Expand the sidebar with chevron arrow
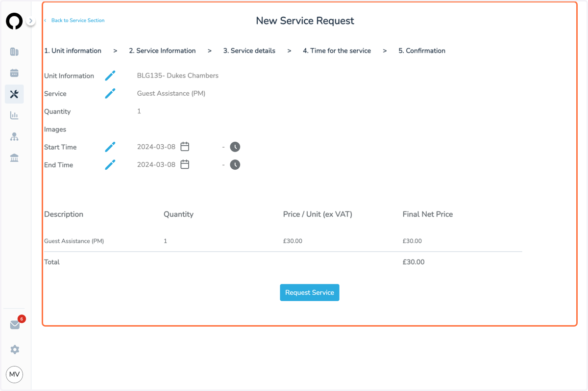 point(30,21)
